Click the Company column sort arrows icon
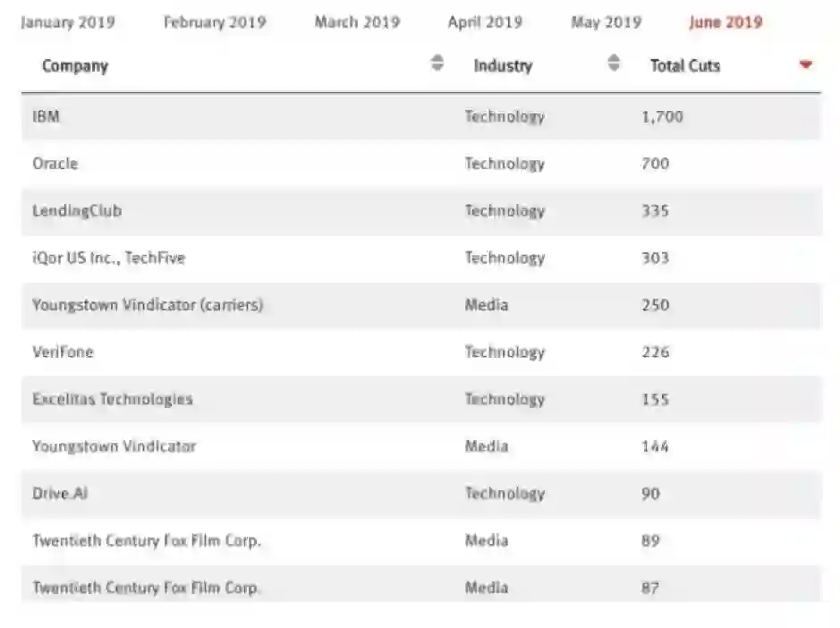The image size is (840, 628). click(437, 63)
